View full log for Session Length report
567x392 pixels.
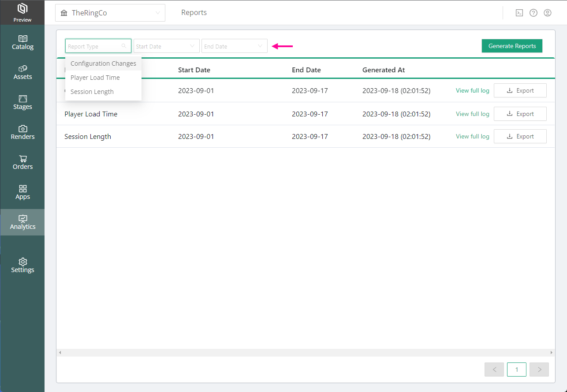[x=472, y=136]
